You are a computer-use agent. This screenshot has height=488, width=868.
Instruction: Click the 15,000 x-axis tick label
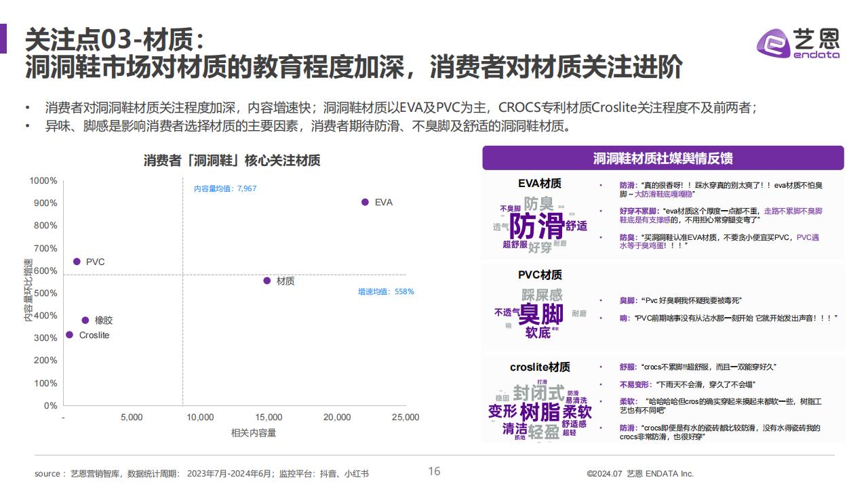click(x=268, y=418)
